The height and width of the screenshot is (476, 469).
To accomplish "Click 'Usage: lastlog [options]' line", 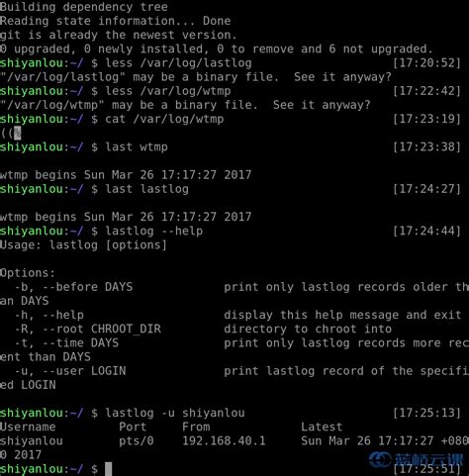I will click(x=83, y=245).
